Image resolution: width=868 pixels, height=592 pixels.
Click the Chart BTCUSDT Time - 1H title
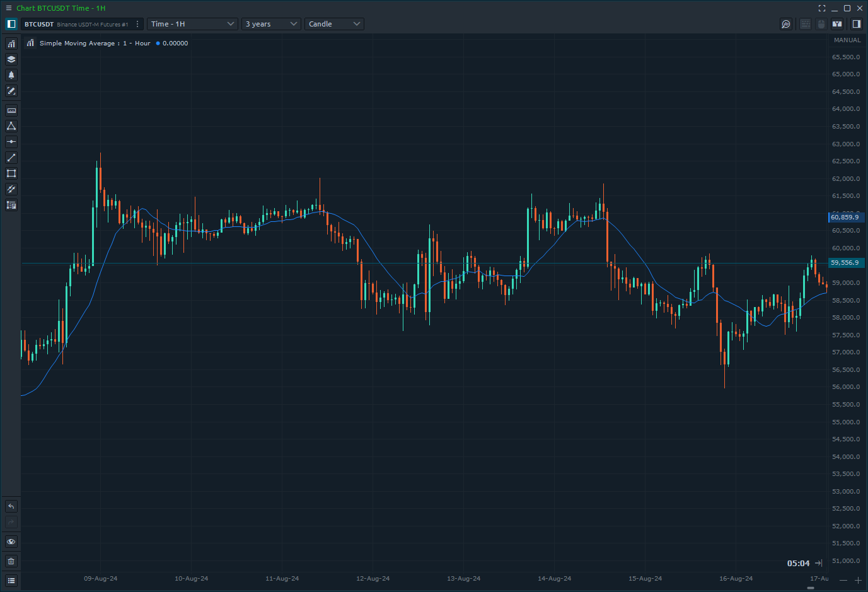[x=61, y=8]
